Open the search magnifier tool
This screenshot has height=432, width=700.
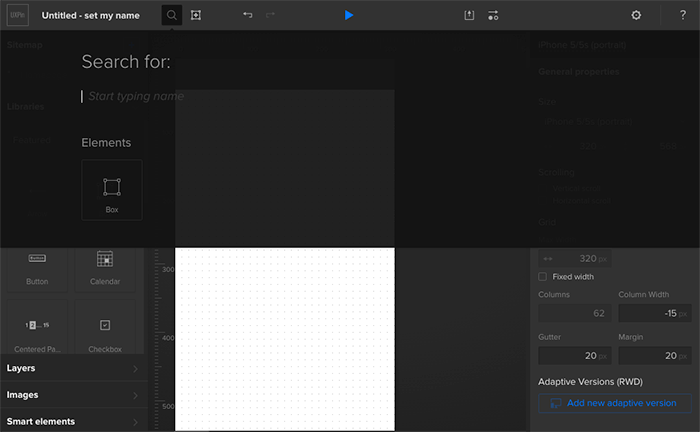(x=171, y=15)
